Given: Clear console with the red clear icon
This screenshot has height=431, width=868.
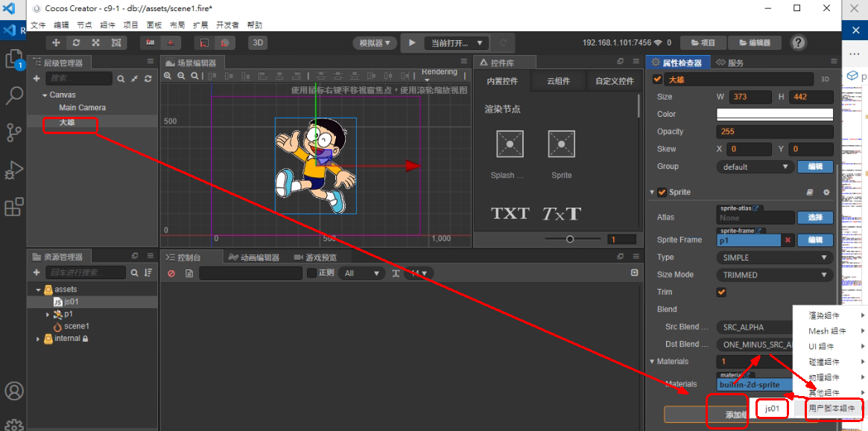Looking at the screenshot, I should coord(171,273).
